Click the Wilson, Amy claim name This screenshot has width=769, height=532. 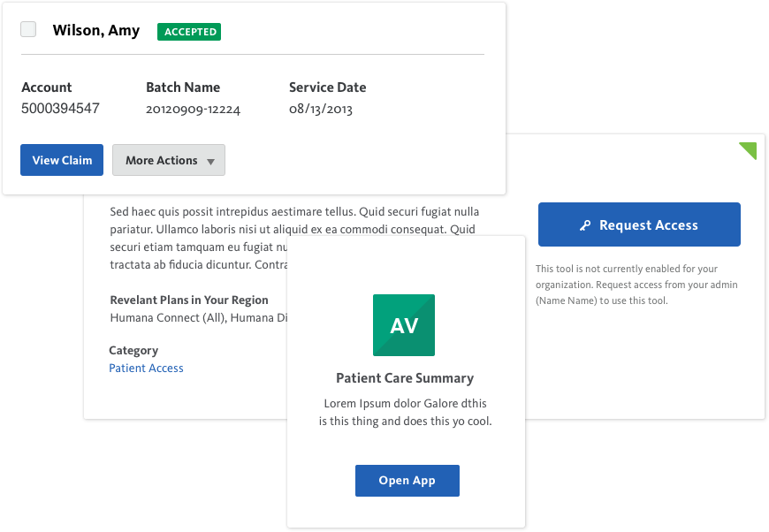tap(96, 30)
